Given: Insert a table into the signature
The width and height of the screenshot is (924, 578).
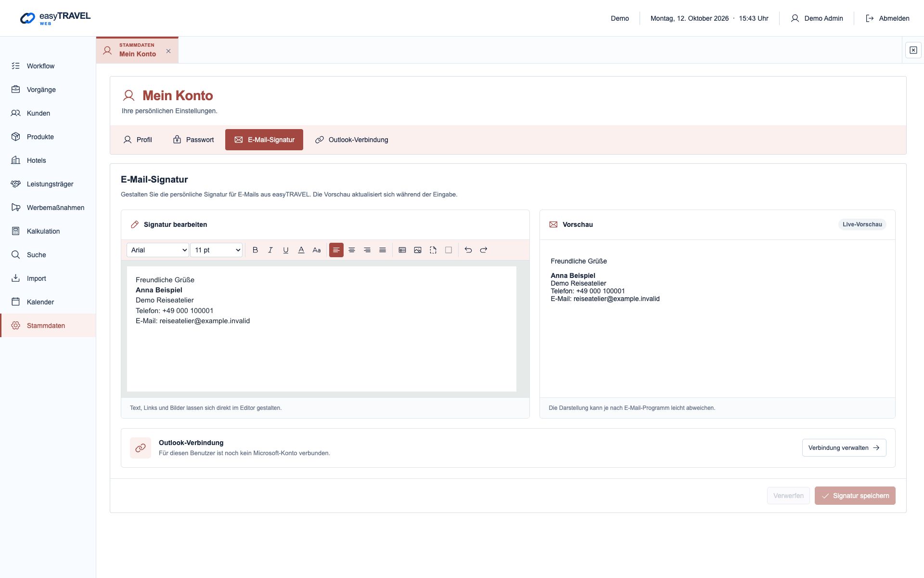Looking at the screenshot, I should pos(402,250).
